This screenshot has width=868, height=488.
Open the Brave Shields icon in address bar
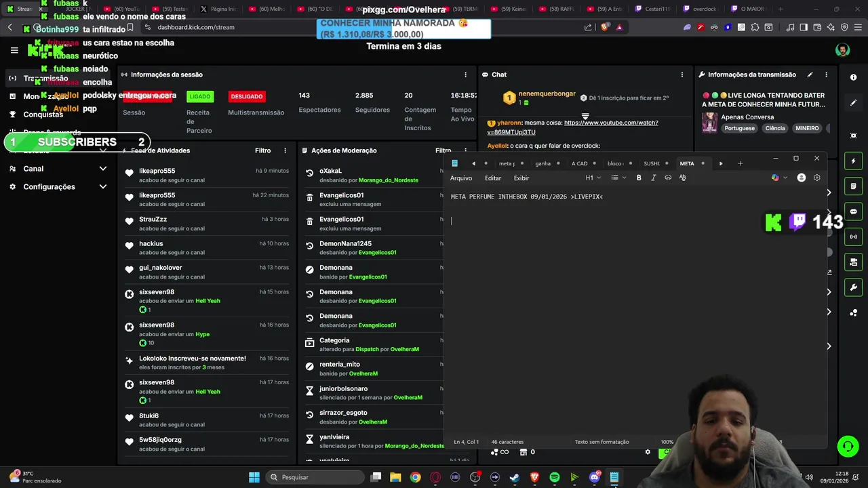pyautogui.click(x=605, y=27)
